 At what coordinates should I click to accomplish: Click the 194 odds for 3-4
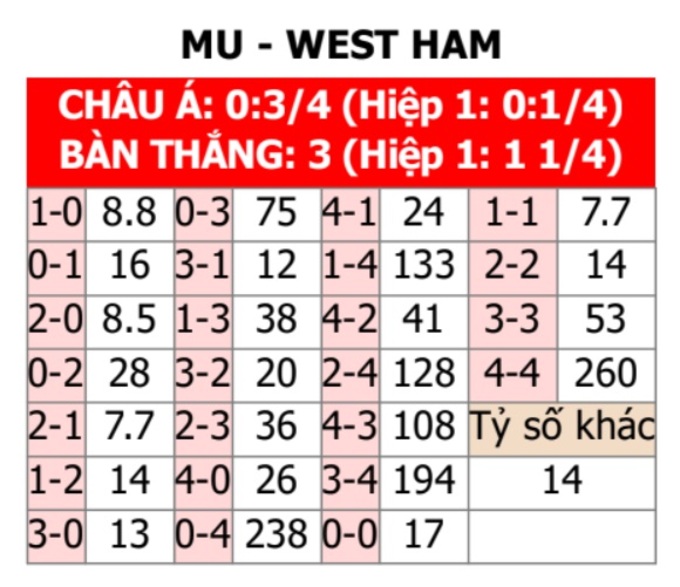click(424, 480)
